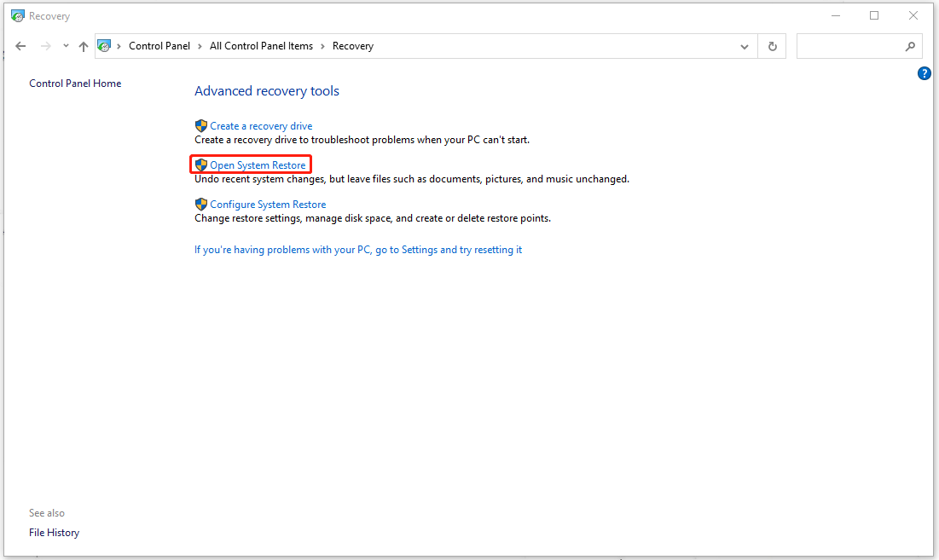This screenshot has width=939, height=560.
Task: Click 'Change restore settings' description text
Action: (x=373, y=218)
